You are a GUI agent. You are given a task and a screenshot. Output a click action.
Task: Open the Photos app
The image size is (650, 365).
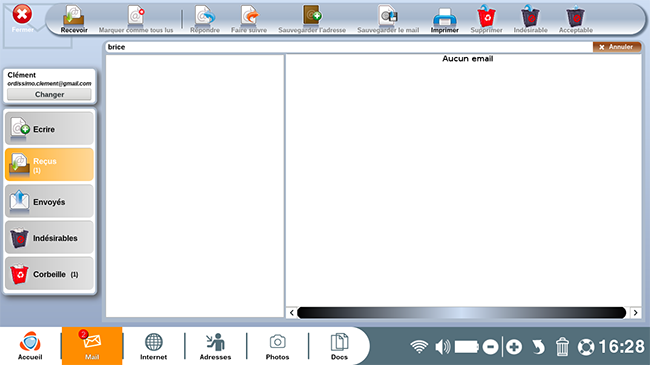277,346
